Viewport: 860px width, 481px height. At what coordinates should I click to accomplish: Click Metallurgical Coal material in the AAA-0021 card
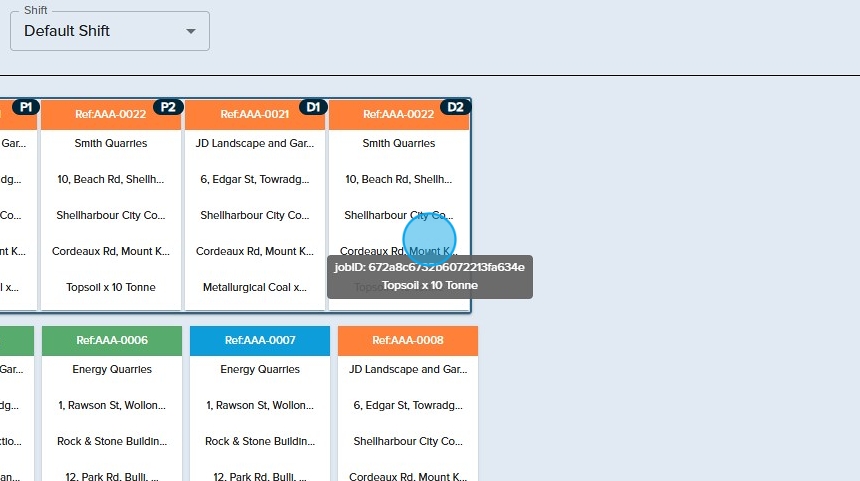point(255,287)
